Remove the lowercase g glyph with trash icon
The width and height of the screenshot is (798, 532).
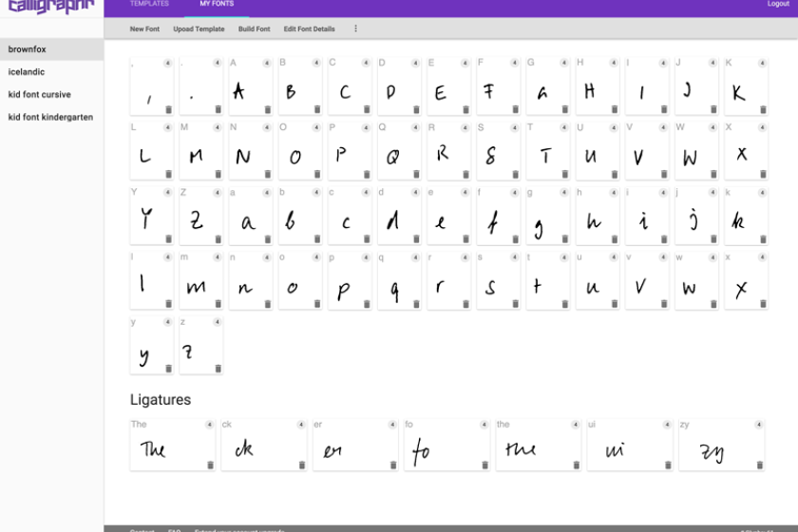pyautogui.click(x=565, y=238)
